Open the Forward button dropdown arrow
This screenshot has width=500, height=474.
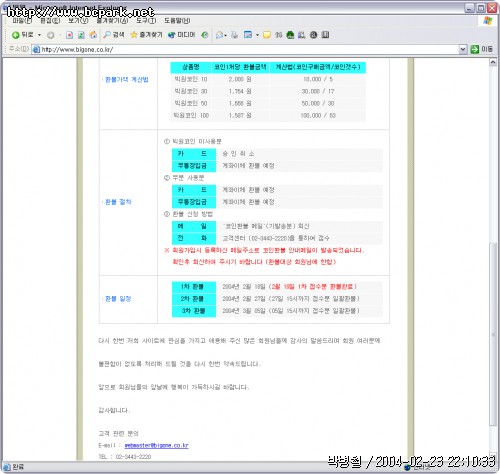tap(60, 35)
